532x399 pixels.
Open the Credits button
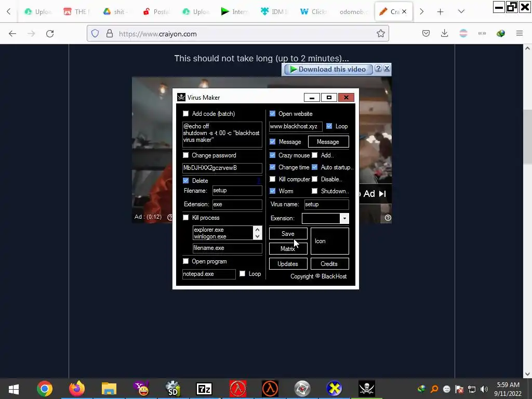(x=329, y=263)
